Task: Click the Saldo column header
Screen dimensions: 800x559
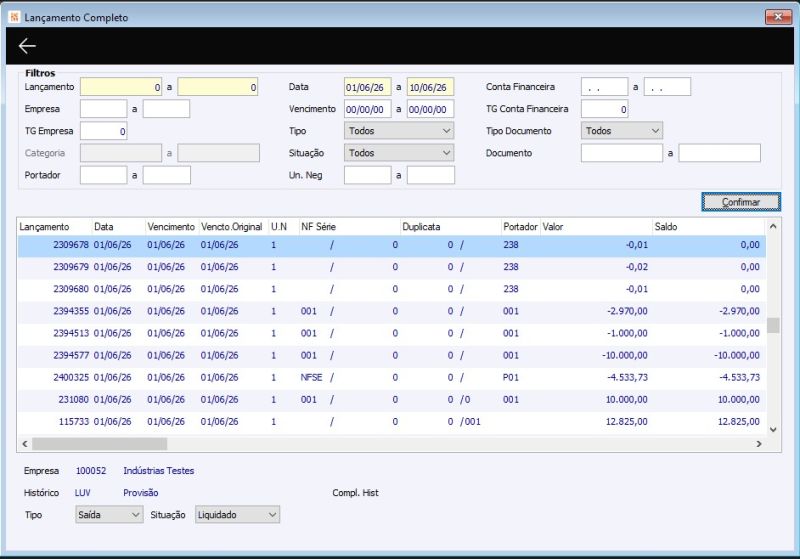Action: point(709,226)
